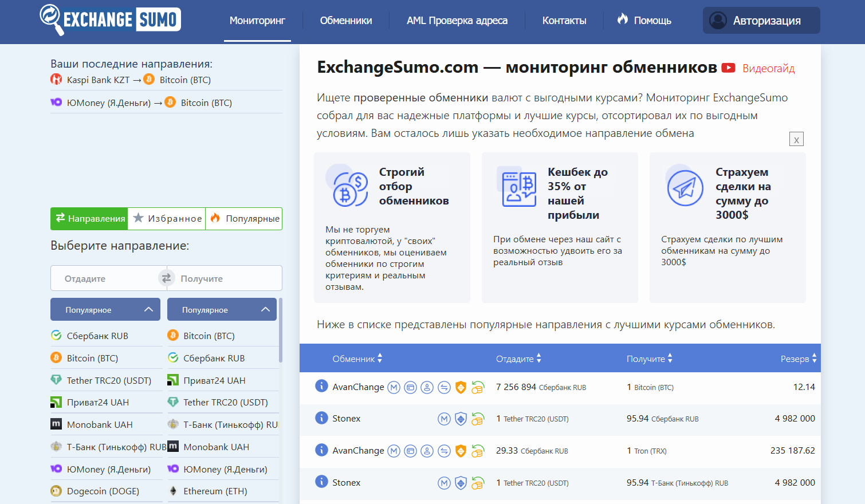Click the user avatar icon in Авторизация
The height and width of the screenshot is (504, 865).
718,21
